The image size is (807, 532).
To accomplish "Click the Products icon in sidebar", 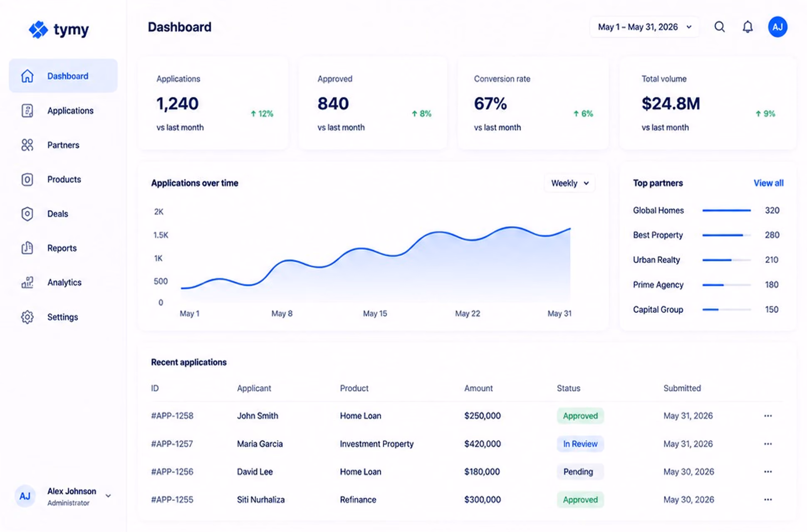I will click(x=27, y=180).
